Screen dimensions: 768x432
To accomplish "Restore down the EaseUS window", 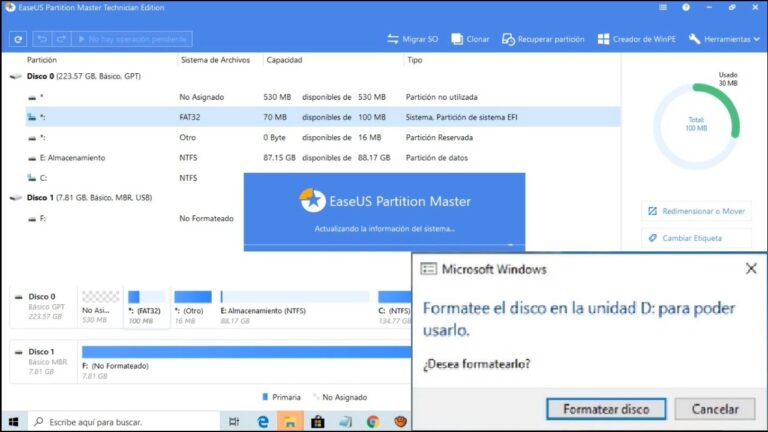I will [x=732, y=7].
